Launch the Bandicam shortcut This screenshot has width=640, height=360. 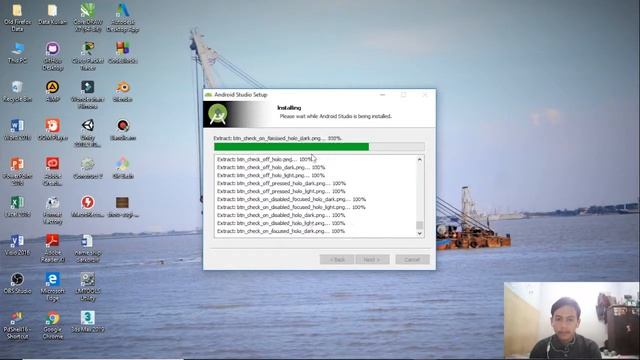point(122,130)
